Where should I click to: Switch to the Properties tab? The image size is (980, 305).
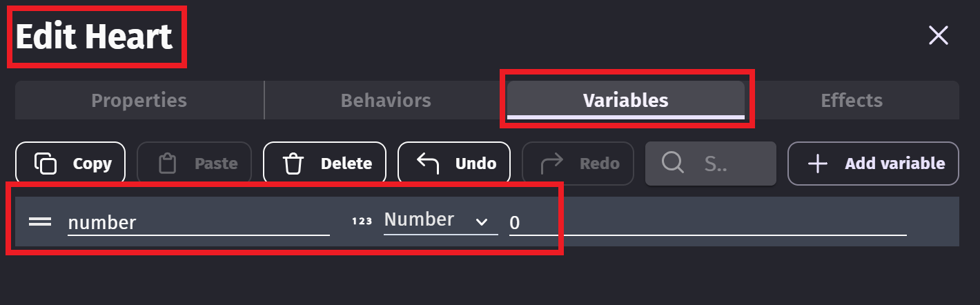coord(139,100)
